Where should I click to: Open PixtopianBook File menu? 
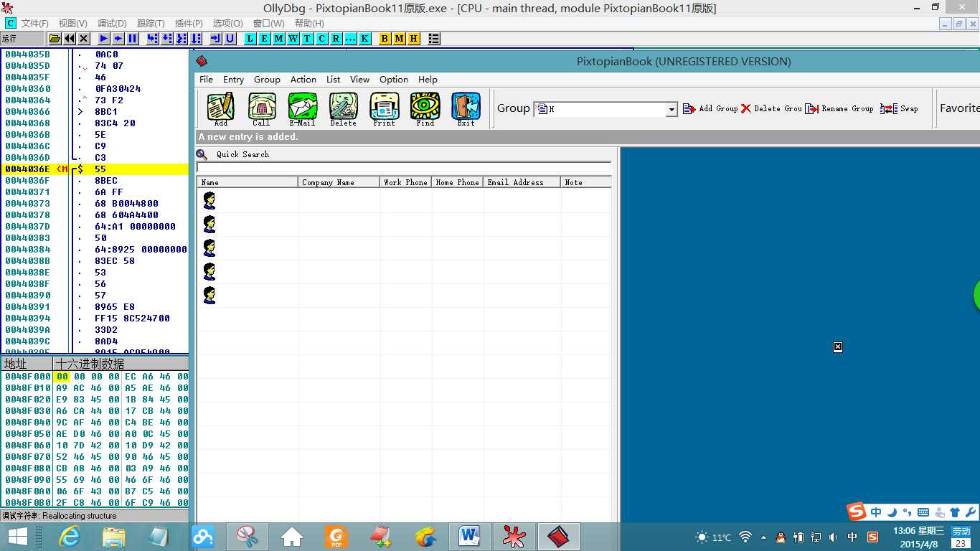click(206, 80)
